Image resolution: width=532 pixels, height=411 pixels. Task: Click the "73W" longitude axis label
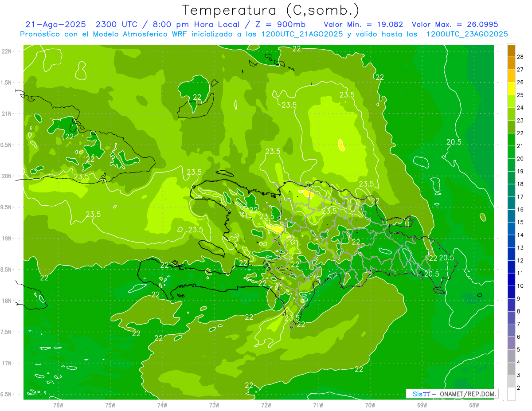pos(214,405)
